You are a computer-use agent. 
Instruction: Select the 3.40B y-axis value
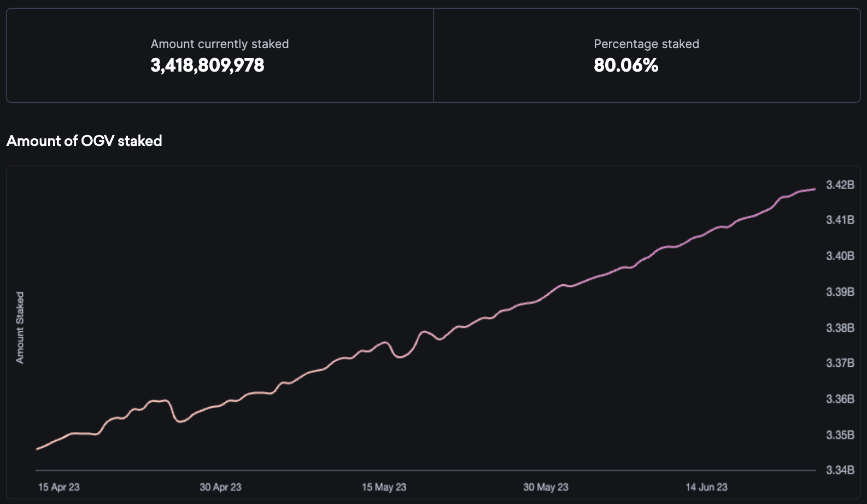[x=840, y=256]
